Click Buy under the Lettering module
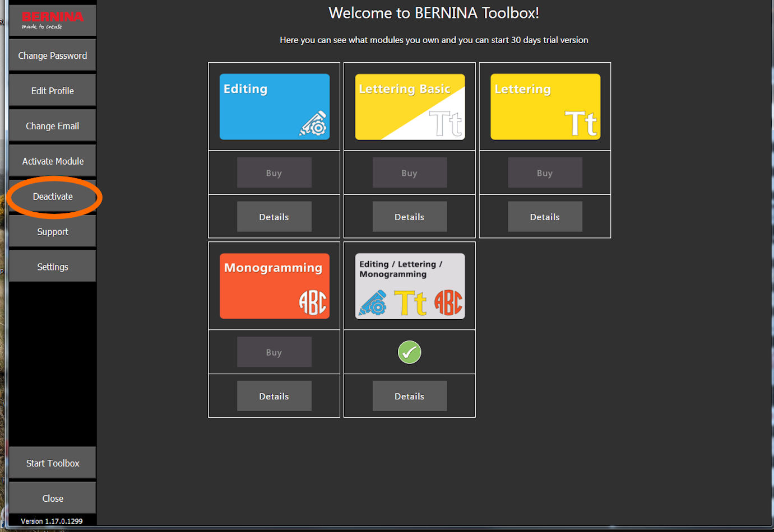Viewport: 774px width, 532px height. click(545, 172)
